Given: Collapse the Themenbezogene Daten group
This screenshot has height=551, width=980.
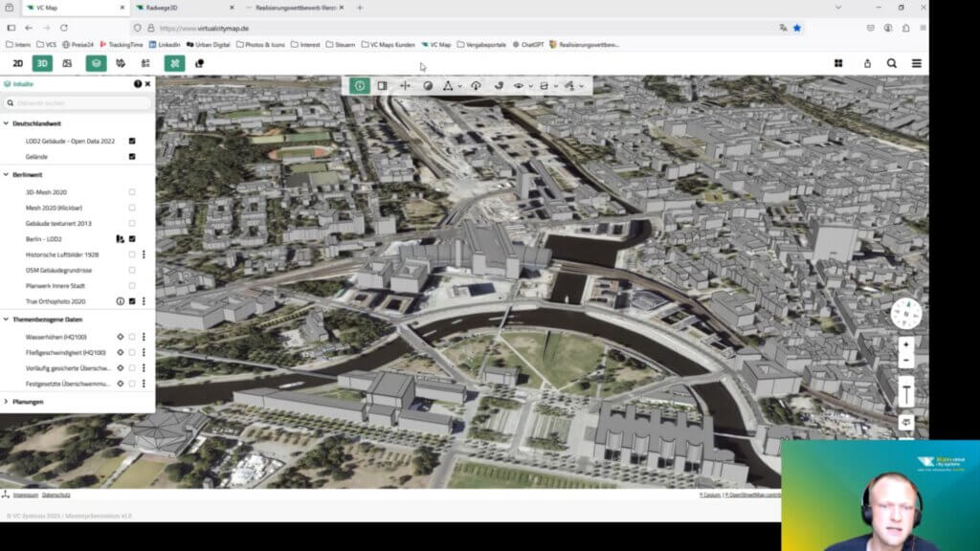Looking at the screenshot, I should pos(7,320).
